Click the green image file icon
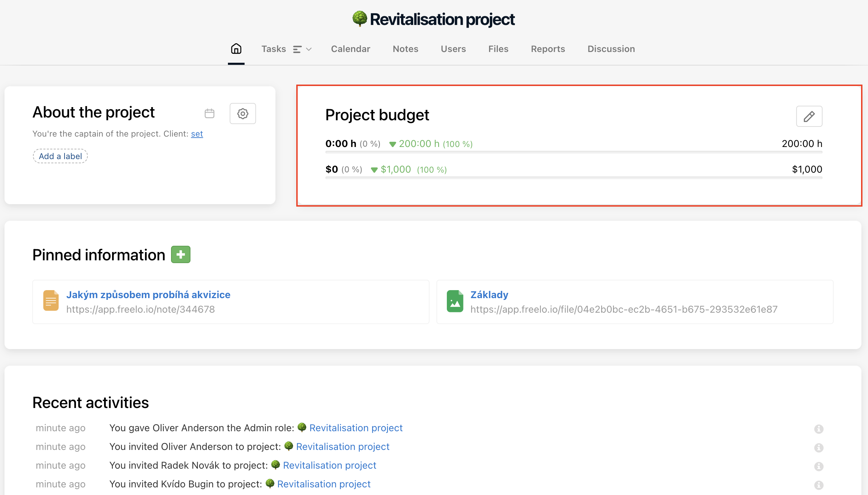 click(x=455, y=301)
